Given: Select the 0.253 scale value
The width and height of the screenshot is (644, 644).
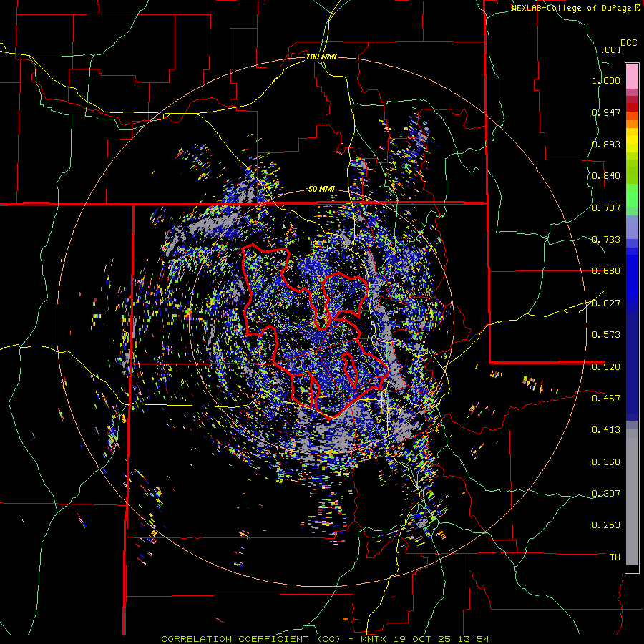Looking at the screenshot, I should [606, 525].
